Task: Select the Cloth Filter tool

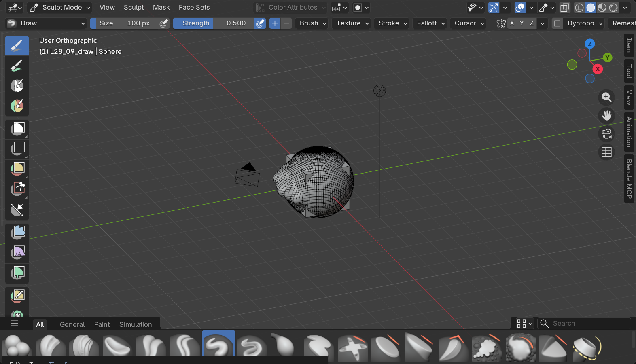Action: [17, 253]
